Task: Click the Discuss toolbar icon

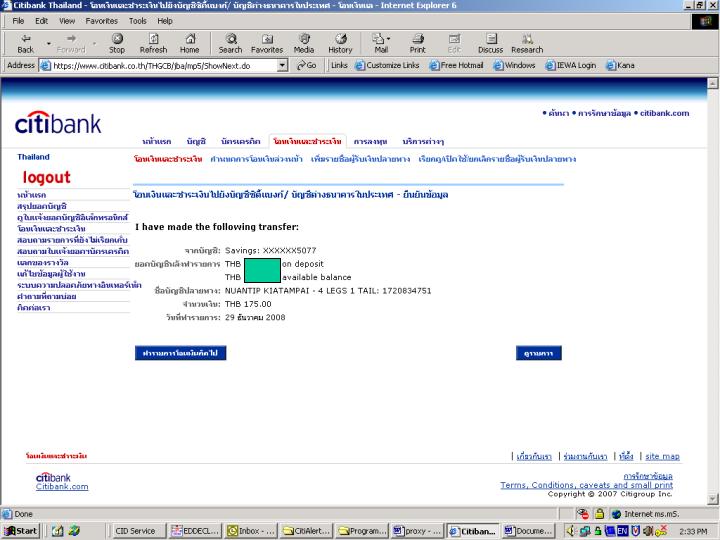Action: click(490, 44)
